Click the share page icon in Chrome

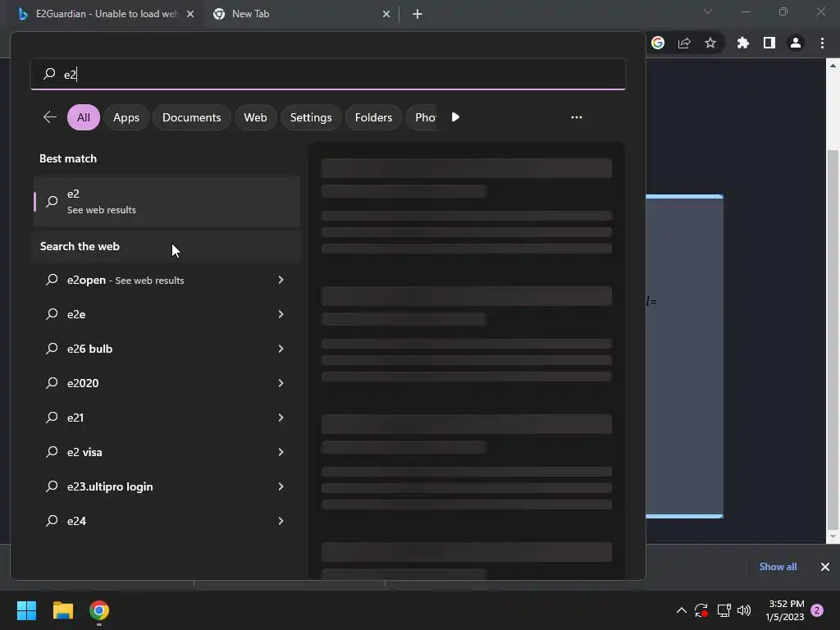click(x=684, y=43)
